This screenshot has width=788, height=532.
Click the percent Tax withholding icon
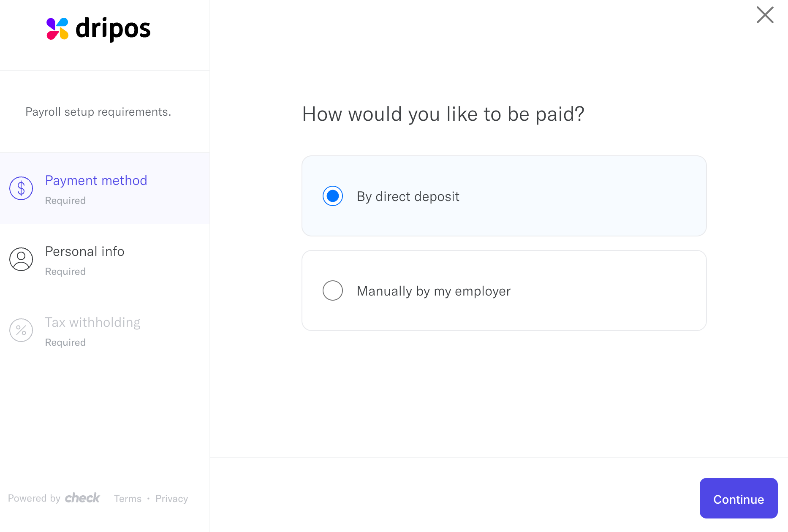(x=21, y=330)
